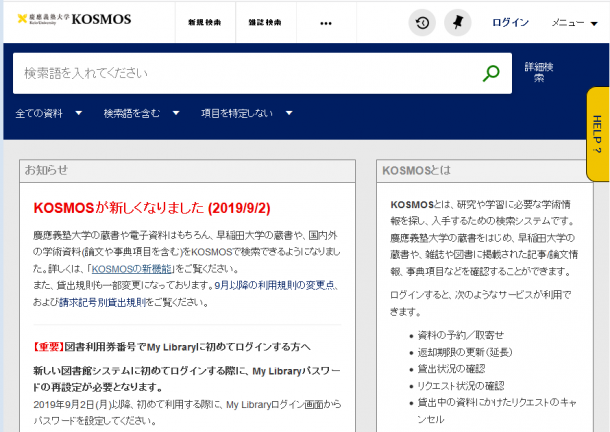Open the search history clock icon

click(422, 23)
